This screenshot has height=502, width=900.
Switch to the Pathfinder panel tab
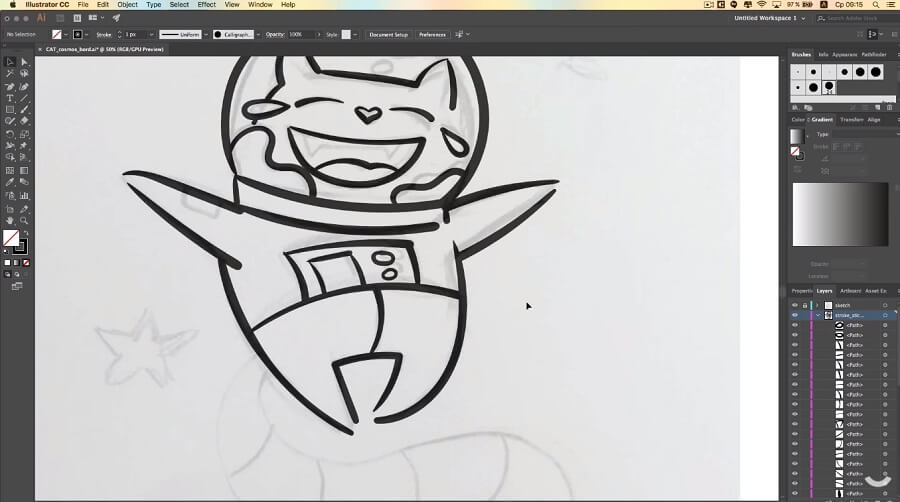(873, 55)
